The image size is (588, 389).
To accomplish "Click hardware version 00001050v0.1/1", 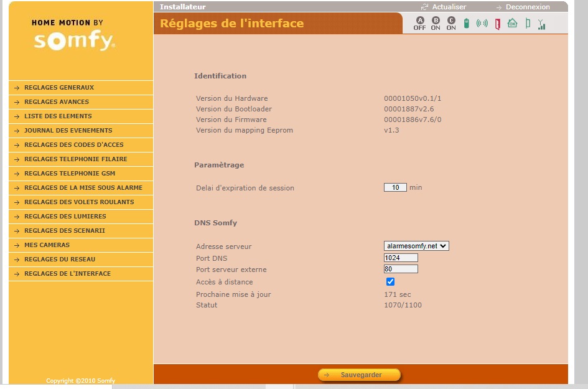I will click(x=413, y=98).
